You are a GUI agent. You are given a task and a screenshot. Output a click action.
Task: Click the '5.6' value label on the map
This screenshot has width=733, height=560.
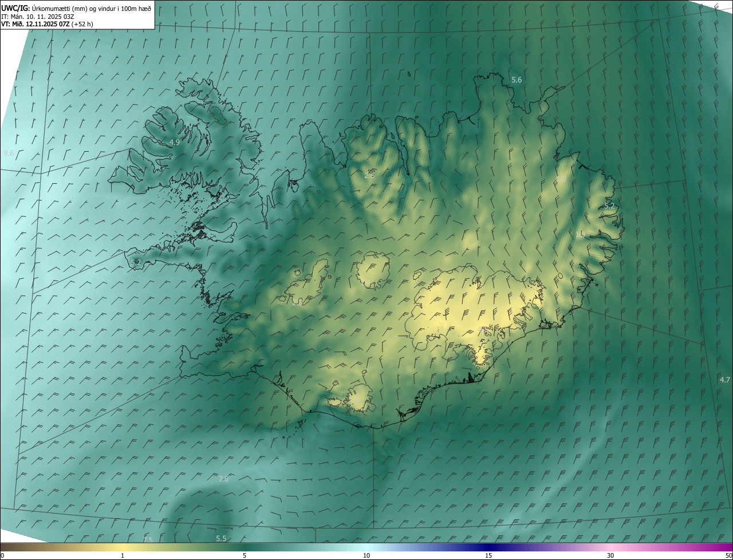pyautogui.click(x=517, y=80)
